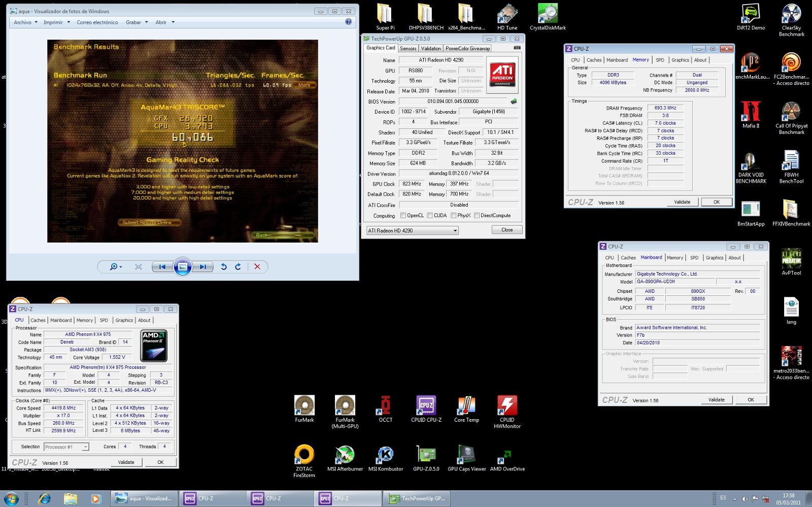Screen dimensions: 812x507
Task: Launch the FurMark (Multi-GPU) icon
Action: click(x=345, y=407)
